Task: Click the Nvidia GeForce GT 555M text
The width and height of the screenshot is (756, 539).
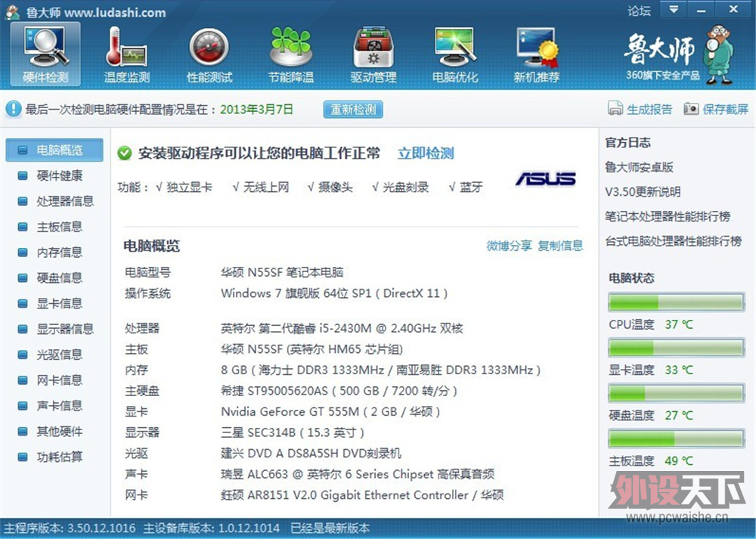Action: 330,412
